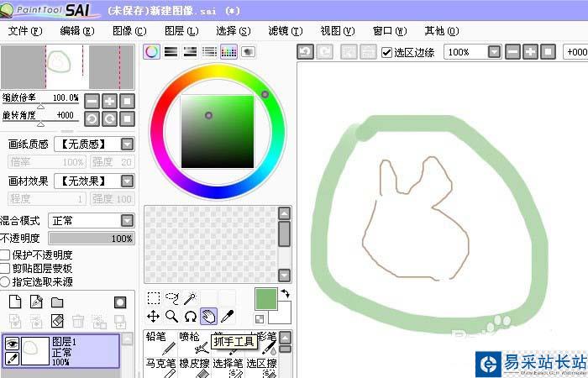588x378 pixels.
Task: Open the 其他 menu
Action: tap(442, 31)
